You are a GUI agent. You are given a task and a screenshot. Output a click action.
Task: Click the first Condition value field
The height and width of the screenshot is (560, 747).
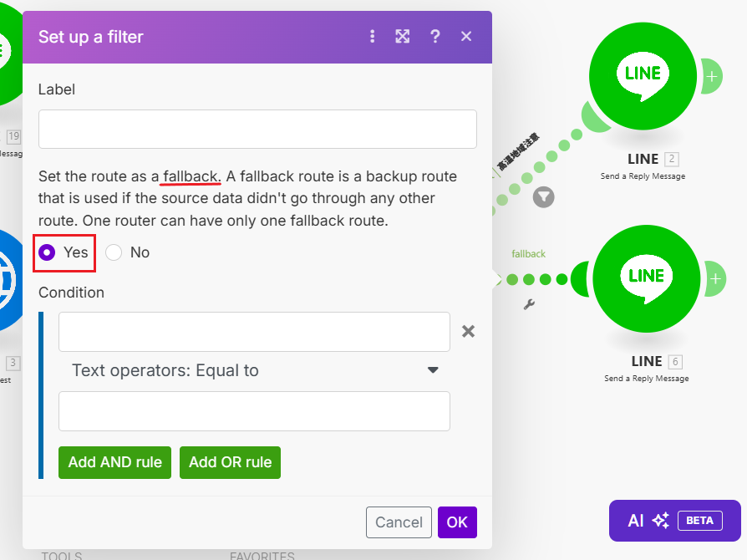[254, 332]
